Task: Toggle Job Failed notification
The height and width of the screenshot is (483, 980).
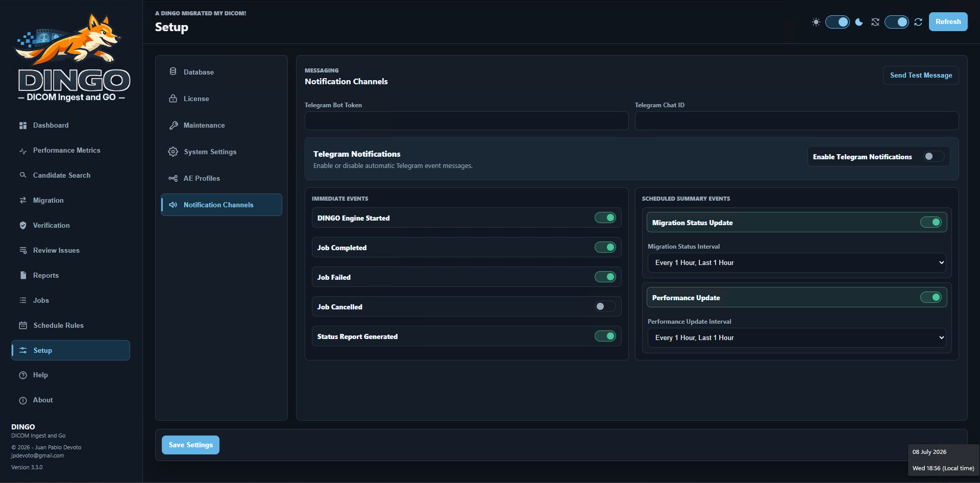Action: 605,277
